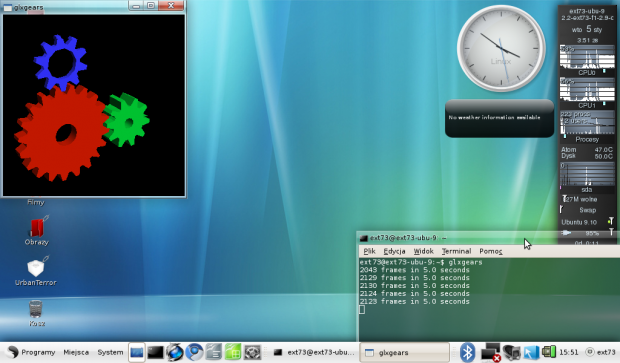
Task: Click the gray screenshot launcher icon
Action: pos(252,352)
